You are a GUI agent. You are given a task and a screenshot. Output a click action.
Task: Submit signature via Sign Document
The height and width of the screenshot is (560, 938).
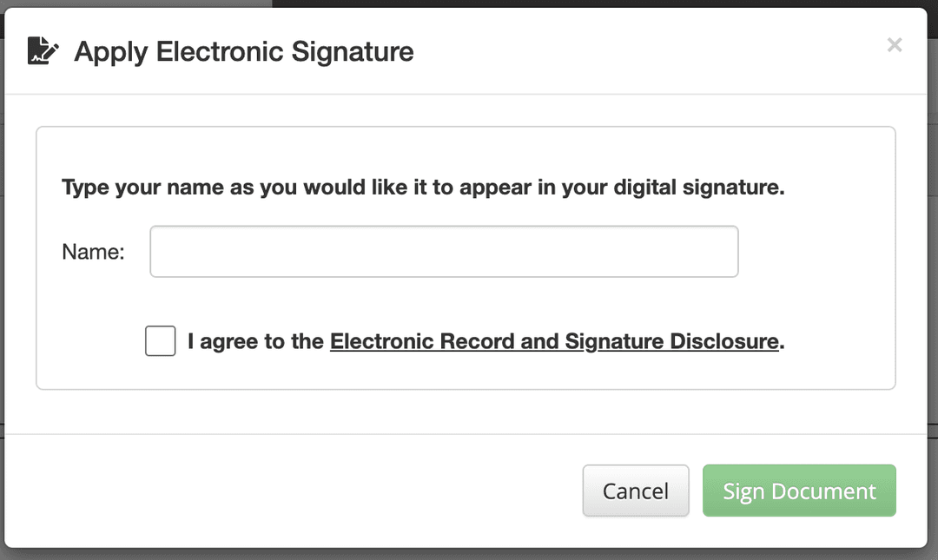point(799,491)
